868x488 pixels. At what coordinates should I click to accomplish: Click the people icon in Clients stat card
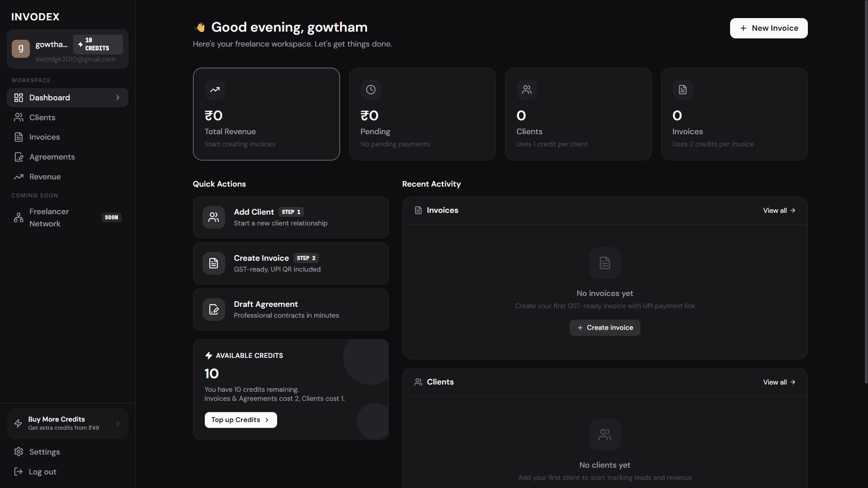click(527, 89)
